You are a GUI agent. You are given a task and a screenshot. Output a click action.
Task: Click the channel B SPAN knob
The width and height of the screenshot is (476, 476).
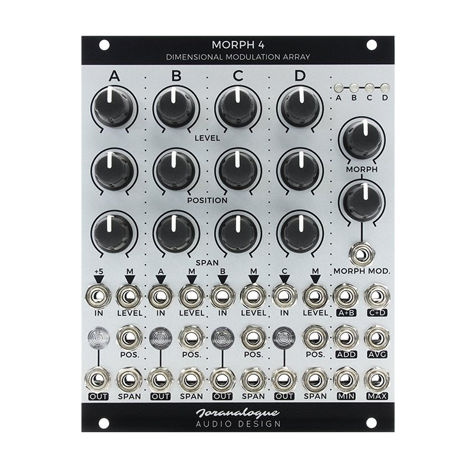pos(176,232)
